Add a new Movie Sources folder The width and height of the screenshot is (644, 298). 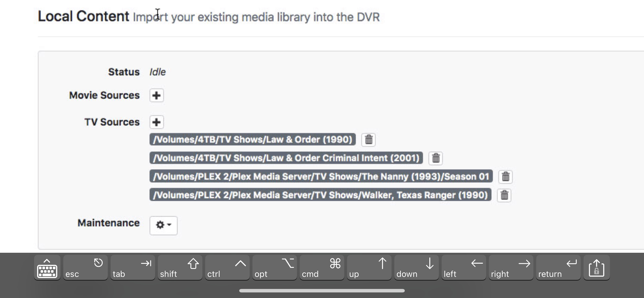click(156, 95)
